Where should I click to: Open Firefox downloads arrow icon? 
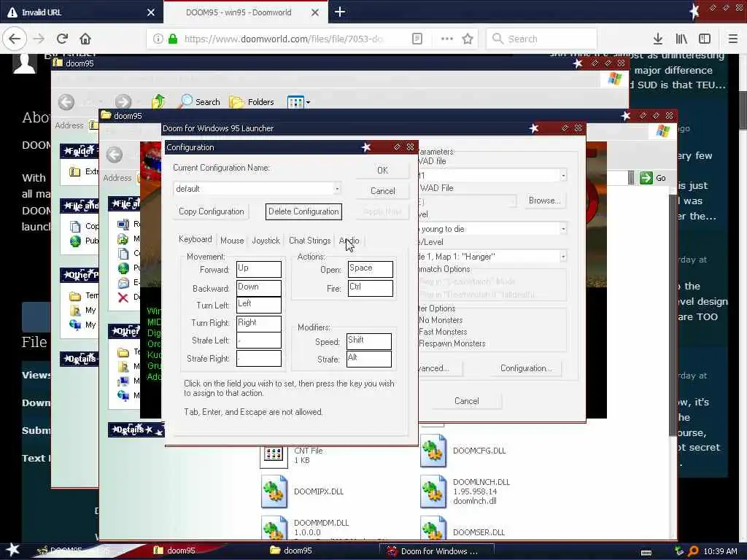coord(658,39)
